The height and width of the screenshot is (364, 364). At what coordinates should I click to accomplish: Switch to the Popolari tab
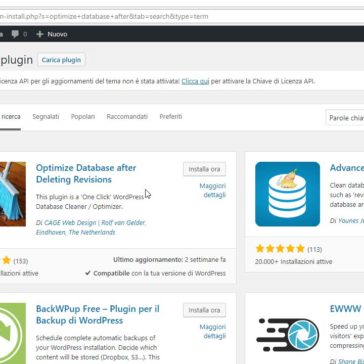point(83,117)
